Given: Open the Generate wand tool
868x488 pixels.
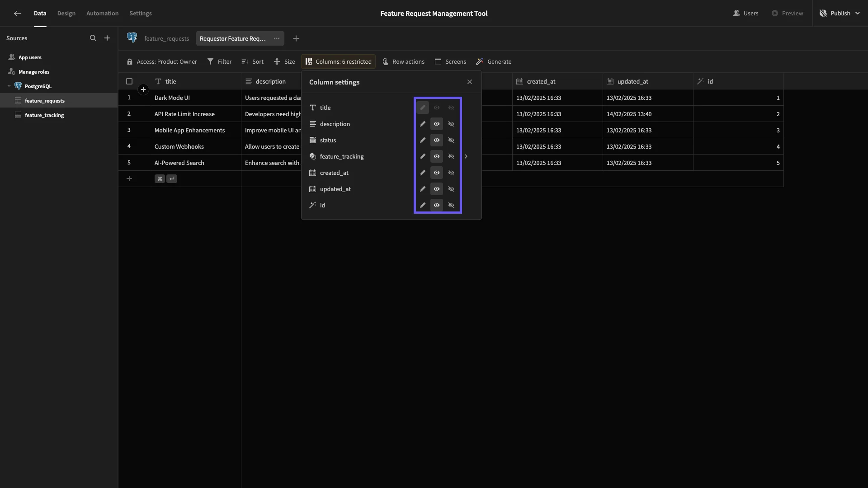Looking at the screenshot, I should 494,62.
